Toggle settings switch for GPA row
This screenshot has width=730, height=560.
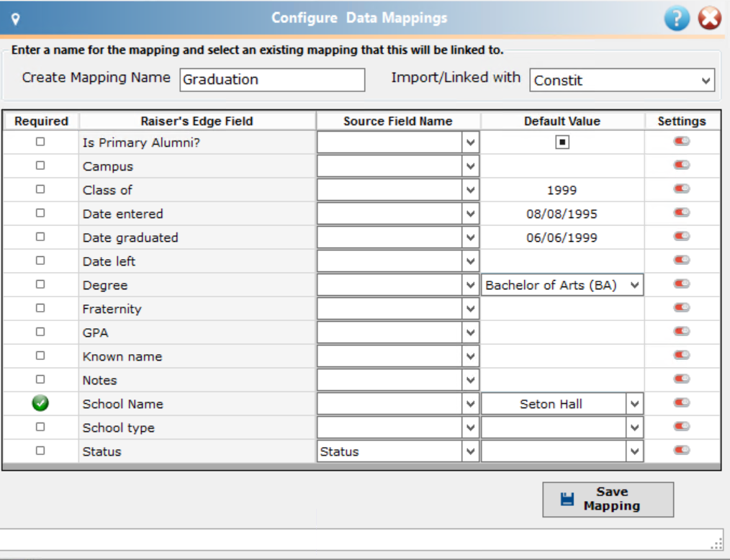682,331
